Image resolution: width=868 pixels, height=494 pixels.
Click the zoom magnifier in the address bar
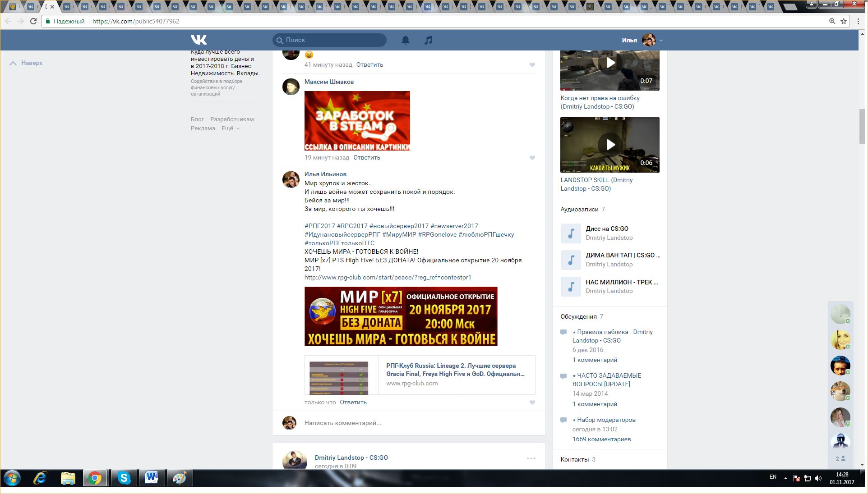pyautogui.click(x=832, y=21)
